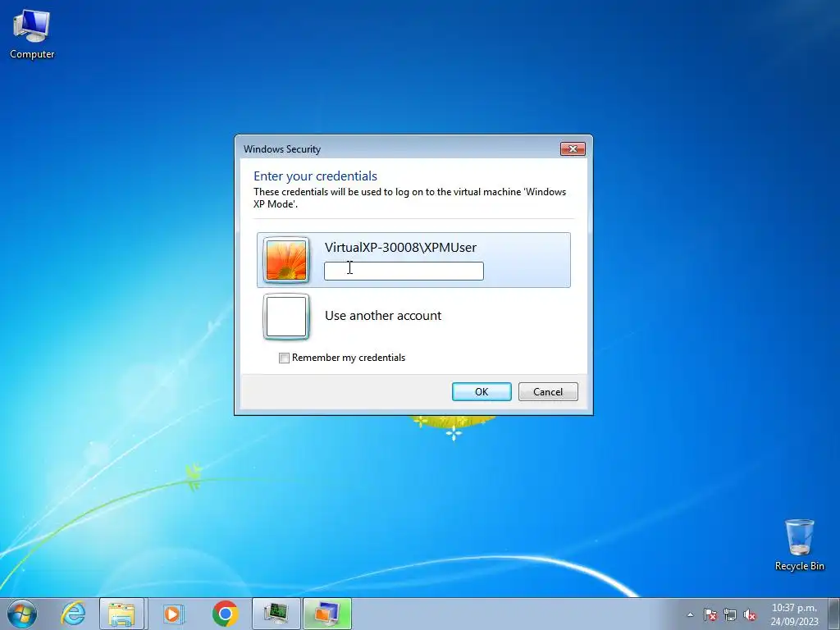This screenshot has width=840, height=630.
Task: Open the Recycle Bin on desktop
Action: pos(799,545)
